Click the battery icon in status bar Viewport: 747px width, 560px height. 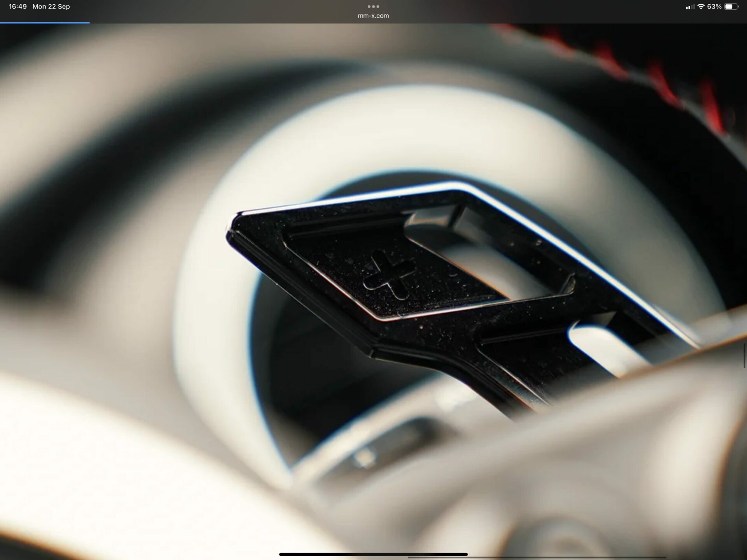pos(731,7)
